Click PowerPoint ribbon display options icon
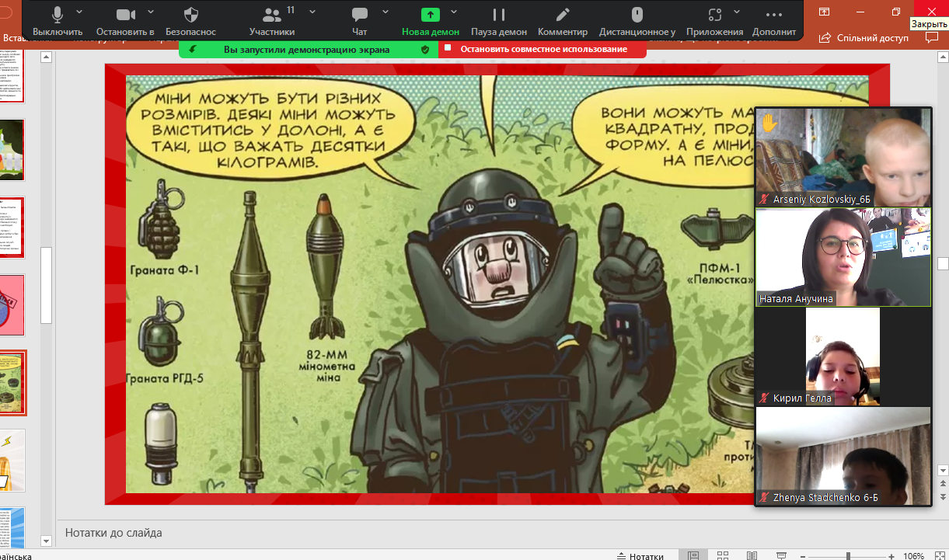 point(825,12)
